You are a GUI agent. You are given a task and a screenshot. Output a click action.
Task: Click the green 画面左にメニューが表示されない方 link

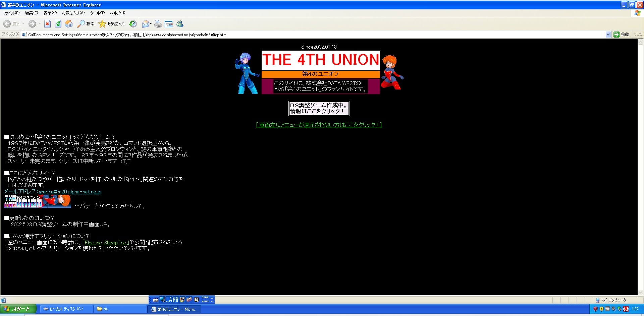pos(319,125)
